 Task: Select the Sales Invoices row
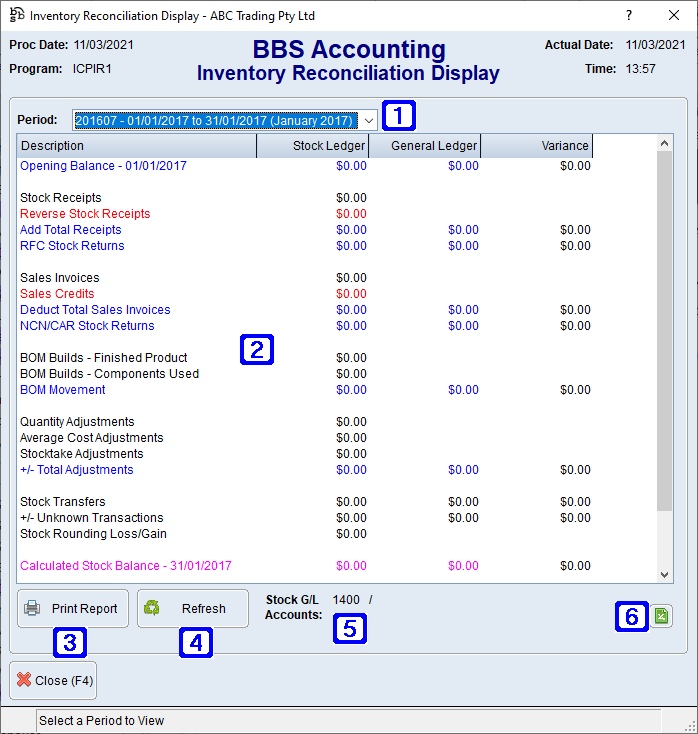[x=305, y=278]
